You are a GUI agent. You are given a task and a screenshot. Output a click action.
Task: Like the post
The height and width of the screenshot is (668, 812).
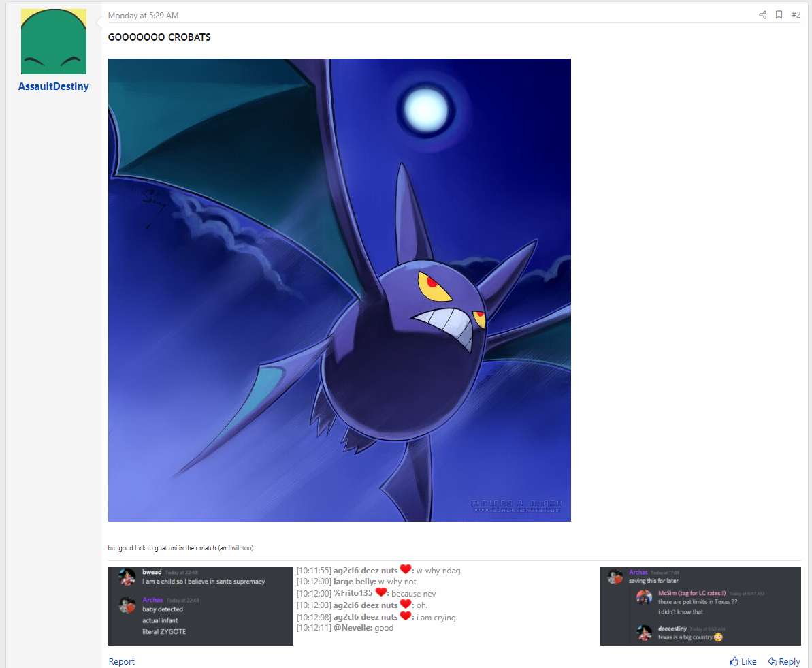click(743, 661)
